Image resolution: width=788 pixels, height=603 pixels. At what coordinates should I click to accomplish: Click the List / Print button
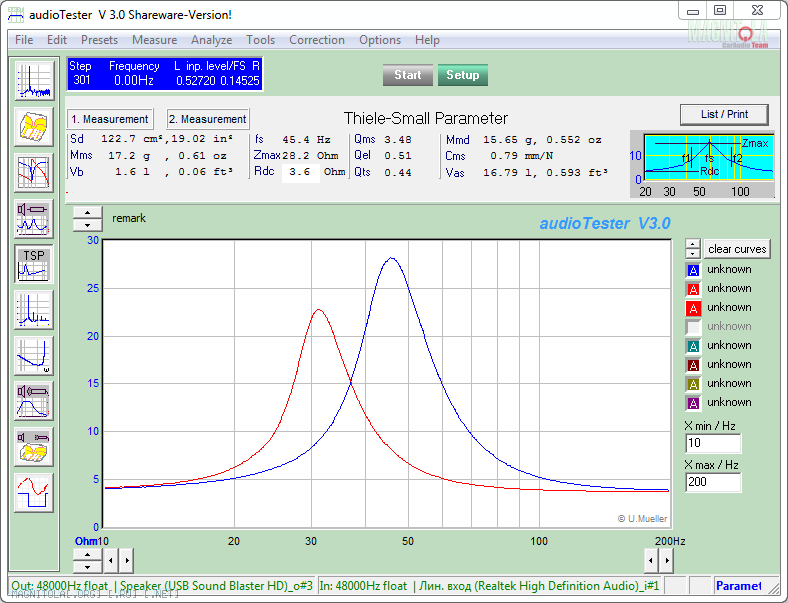(724, 115)
